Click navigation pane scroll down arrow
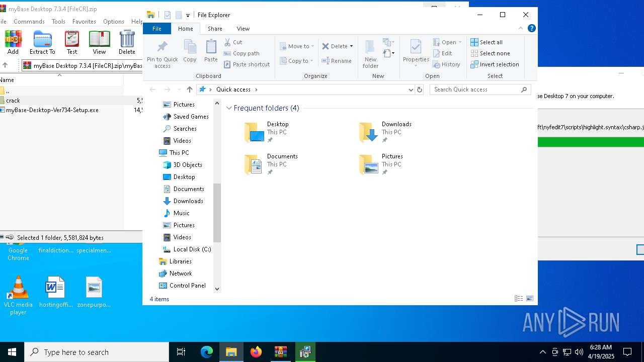The image size is (644, 362). click(217, 289)
